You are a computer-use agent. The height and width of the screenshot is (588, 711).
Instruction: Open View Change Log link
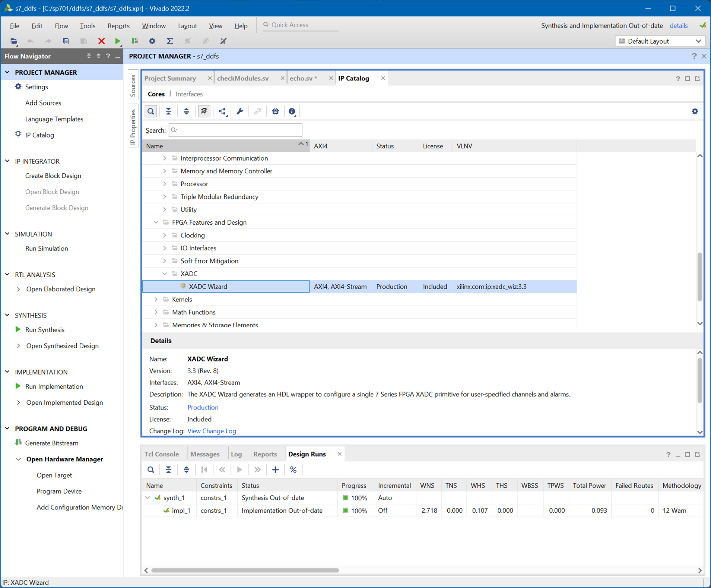tap(212, 431)
